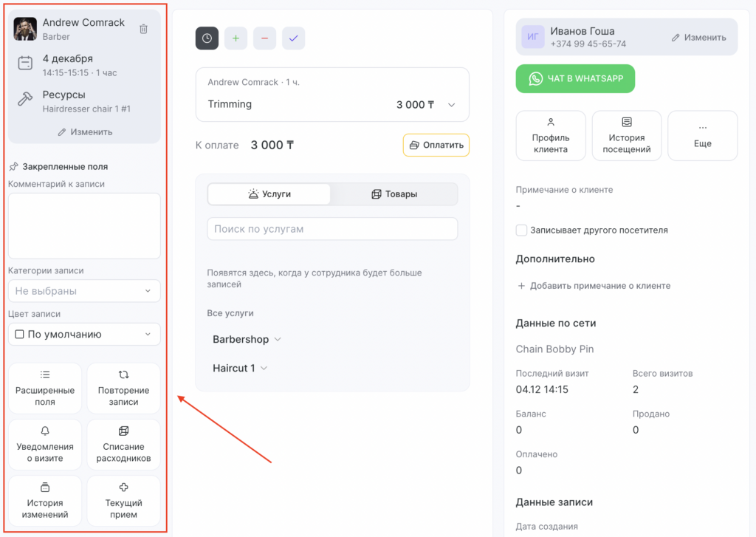Viewport: 756px width, 537px height.
Task: Switch to the Услуги tab
Action: tap(269, 194)
